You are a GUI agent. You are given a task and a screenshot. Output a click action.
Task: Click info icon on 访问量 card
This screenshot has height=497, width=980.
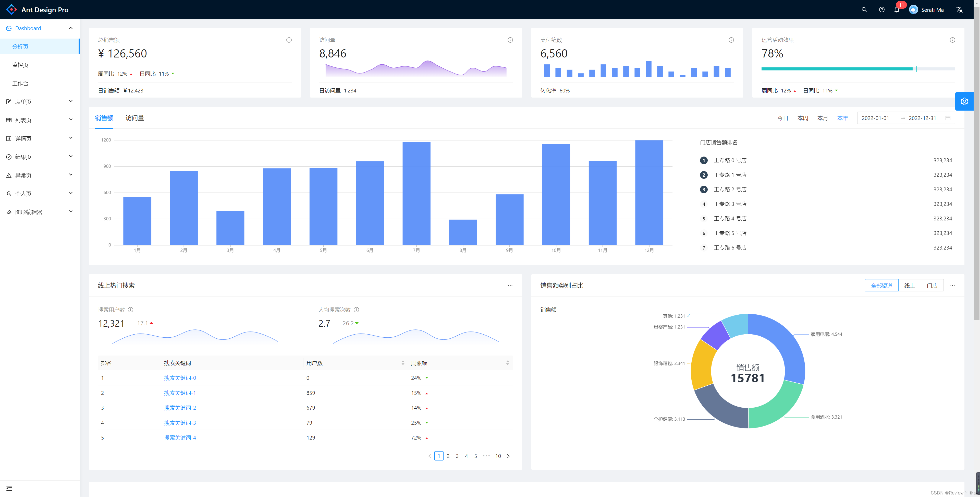pos(510,40)
